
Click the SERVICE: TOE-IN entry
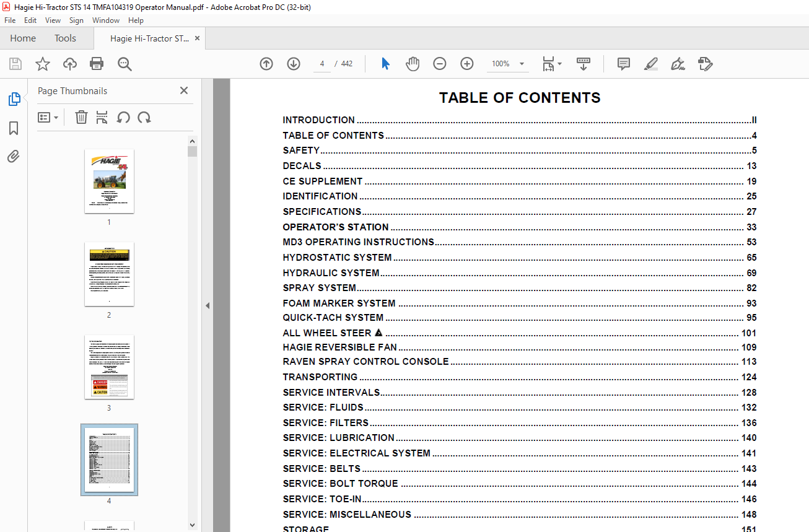(x=520, y=499)
